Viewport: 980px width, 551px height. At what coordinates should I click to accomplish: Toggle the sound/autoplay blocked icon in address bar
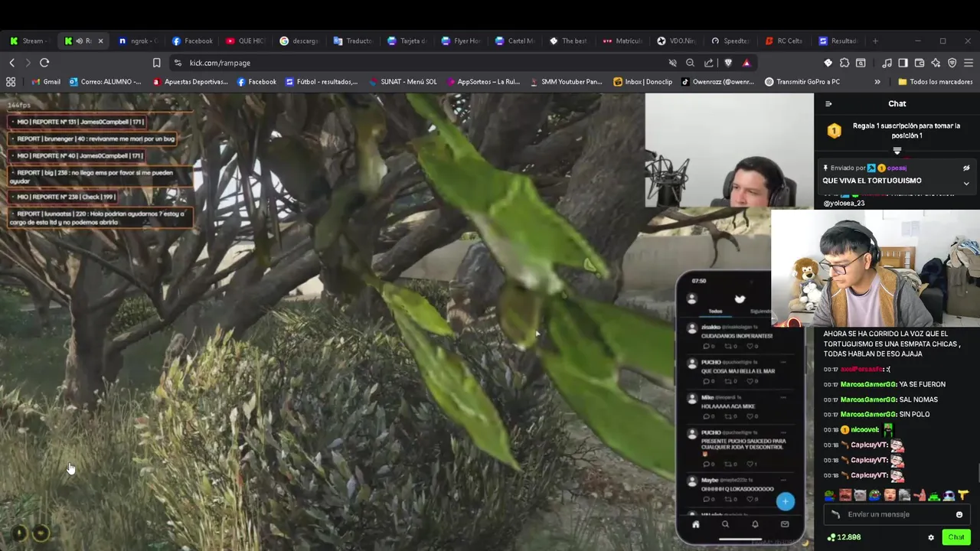[672, 63]
